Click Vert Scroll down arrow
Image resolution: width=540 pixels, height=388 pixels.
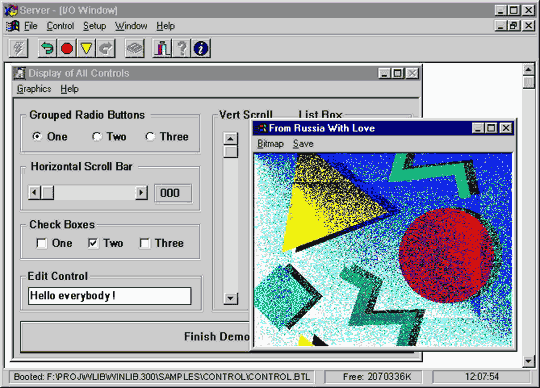click(230, 298)
